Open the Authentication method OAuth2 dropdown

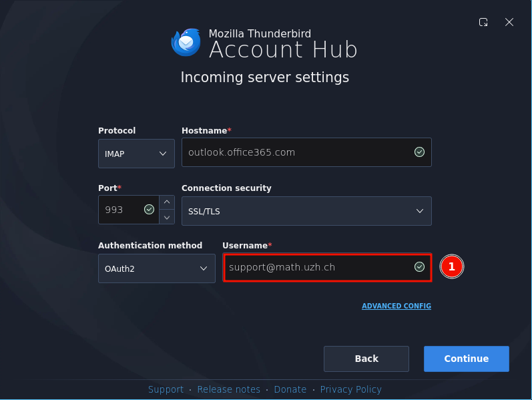(157, 268)
